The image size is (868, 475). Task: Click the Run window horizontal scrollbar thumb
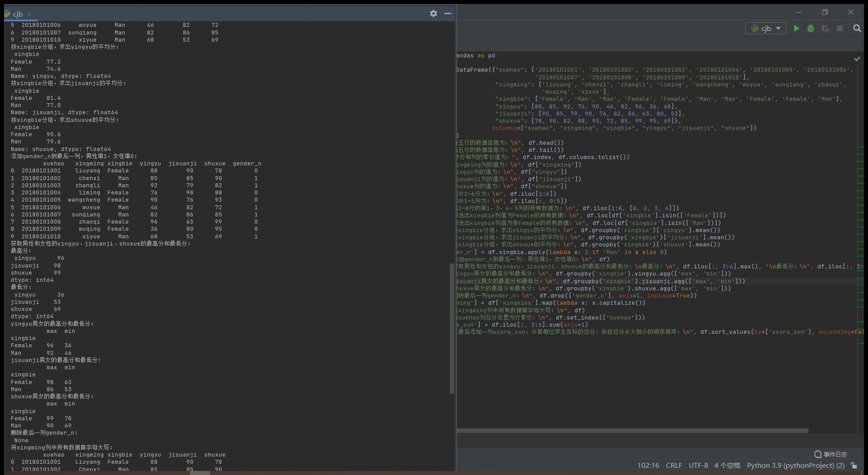(200, 473)
